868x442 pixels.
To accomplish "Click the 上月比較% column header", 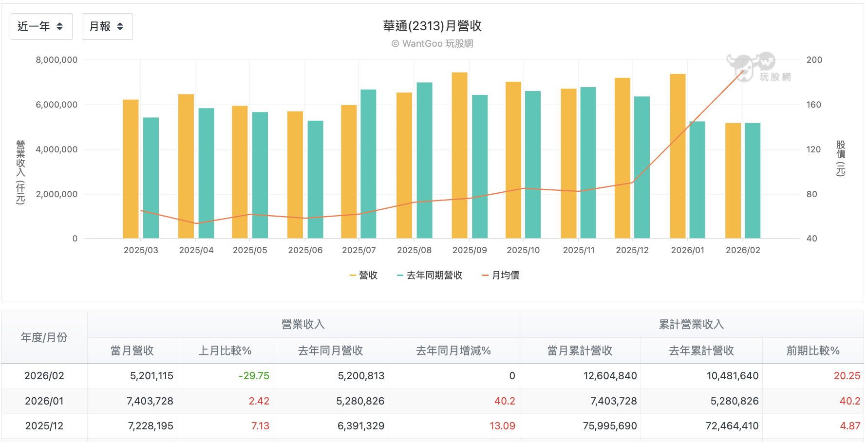I will point(225,350).
